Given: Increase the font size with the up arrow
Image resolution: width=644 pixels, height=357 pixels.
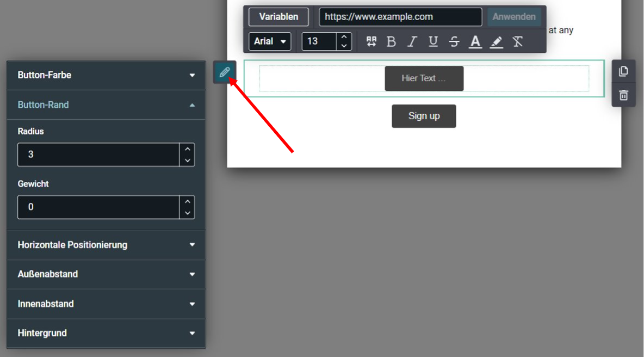Looking at the screenshot, I should tap(344, 37).
